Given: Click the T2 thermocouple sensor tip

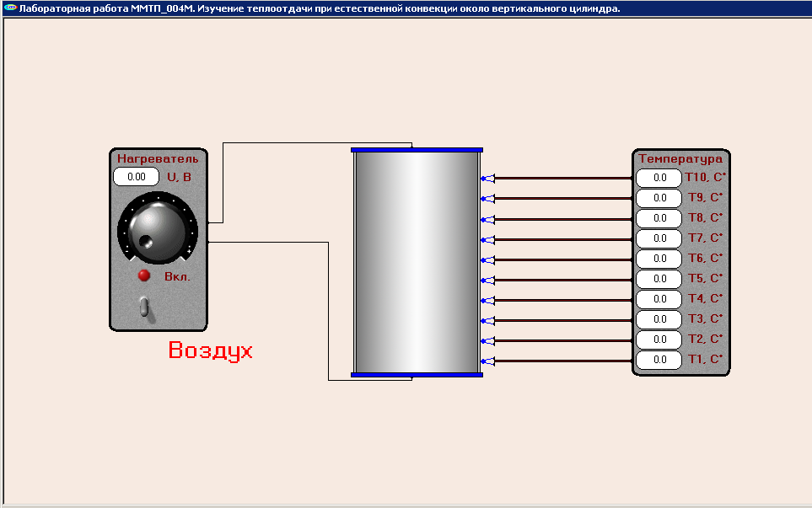Looking at the screenshot, I should click(488, 341).
